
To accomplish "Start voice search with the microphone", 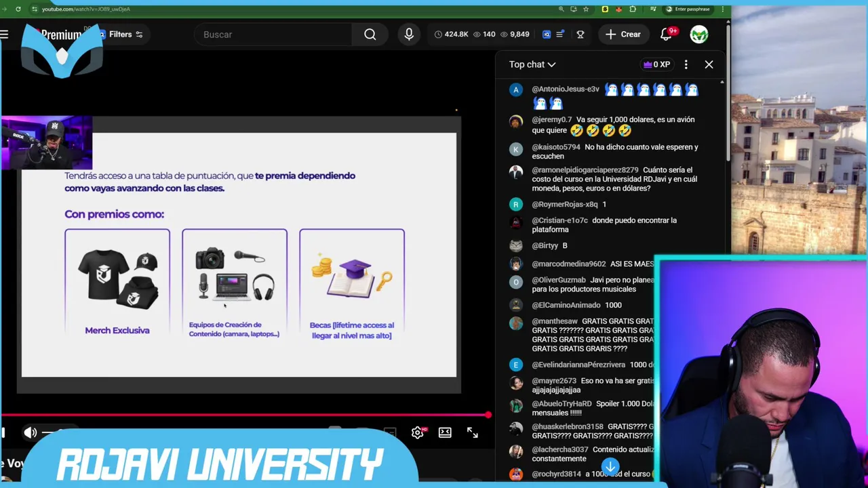I will click(409, 34).
